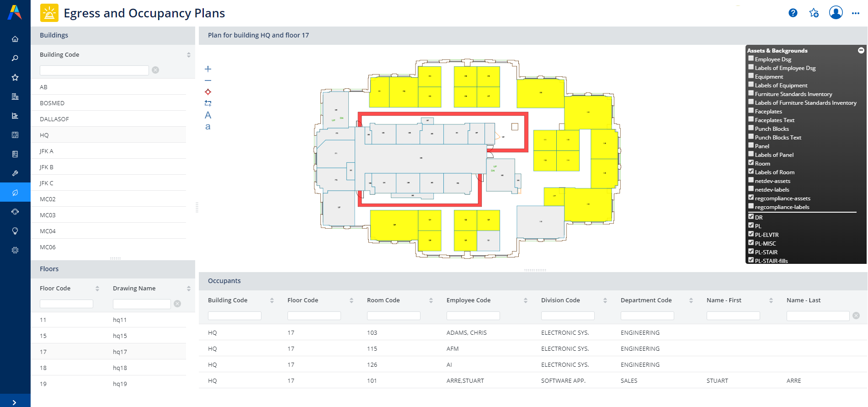868x407 pixels.
Task: Increase label font size with large A
Action: tap(208, 115)
